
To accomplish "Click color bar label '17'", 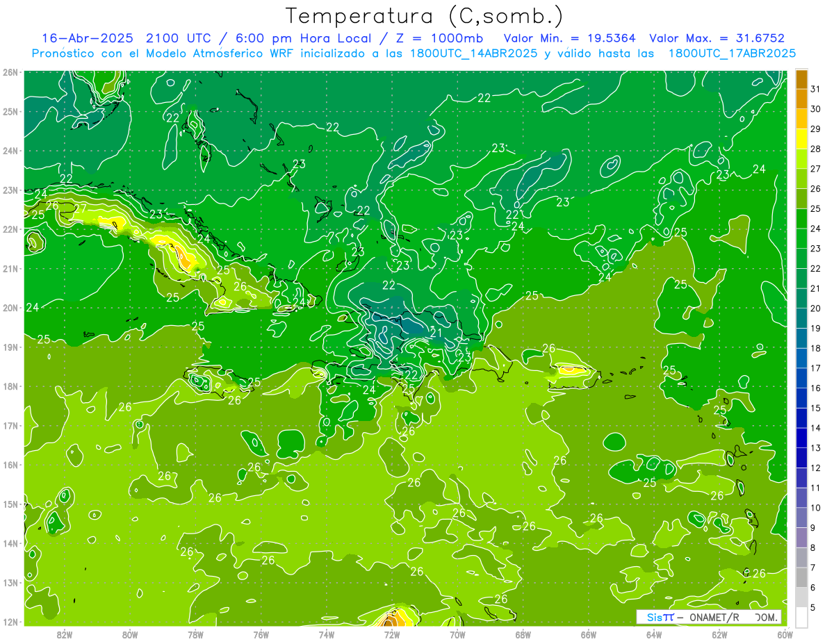I will (x=816, y=368).
